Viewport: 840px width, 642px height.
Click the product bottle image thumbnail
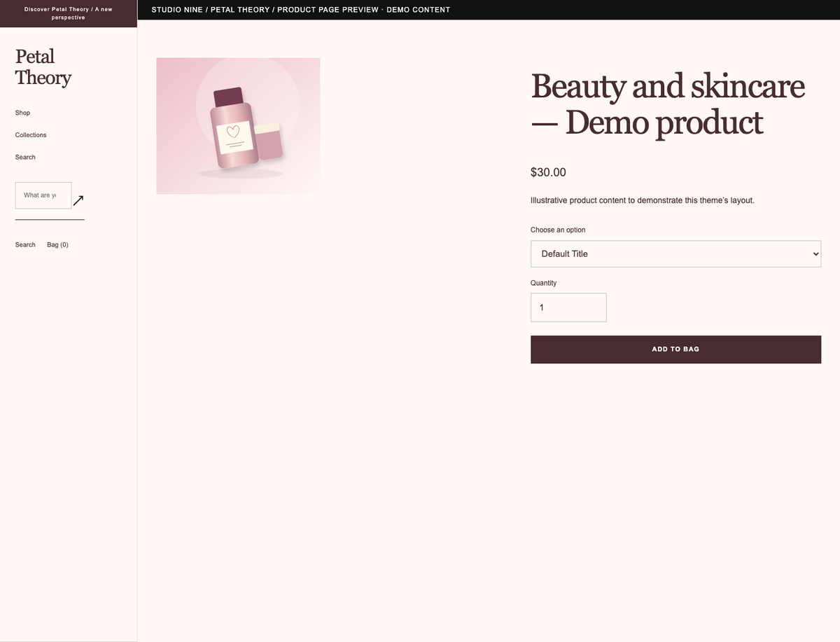coord(238,126)
